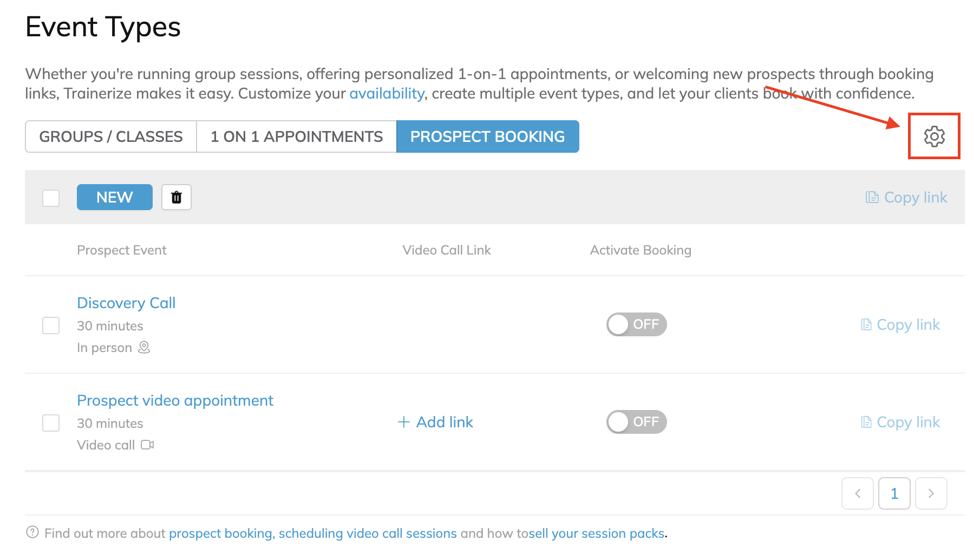Open booking settings via the gear icon
This screenshot has width=980, height=560.
click(x=933, y=136)
